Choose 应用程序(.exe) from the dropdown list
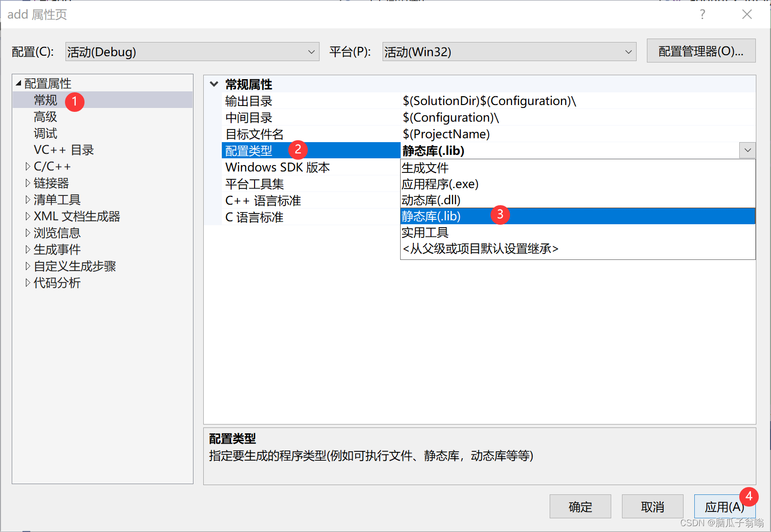The width and height of the screenshot is (771, 532). [578, 184]
